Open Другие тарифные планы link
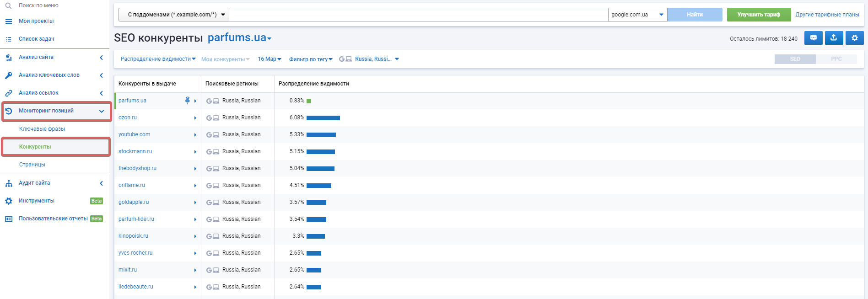868x299 pixels. point(827,15)
